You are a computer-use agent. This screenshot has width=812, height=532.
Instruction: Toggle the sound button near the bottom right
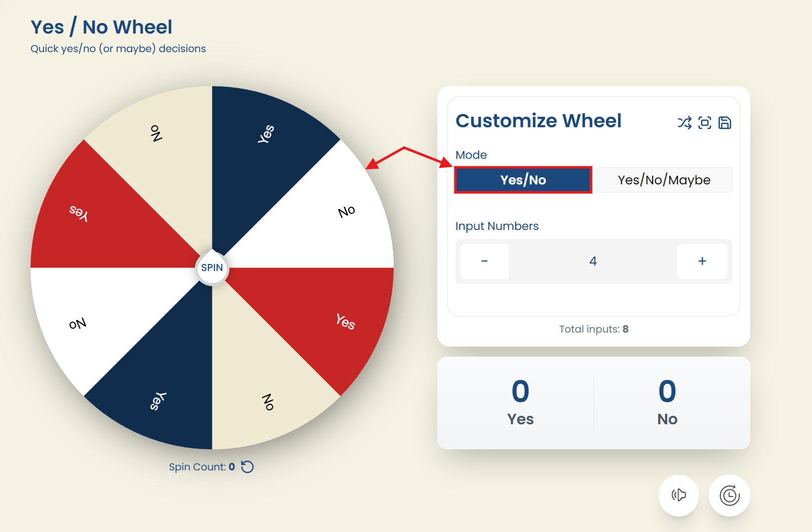tap(678, 495)
